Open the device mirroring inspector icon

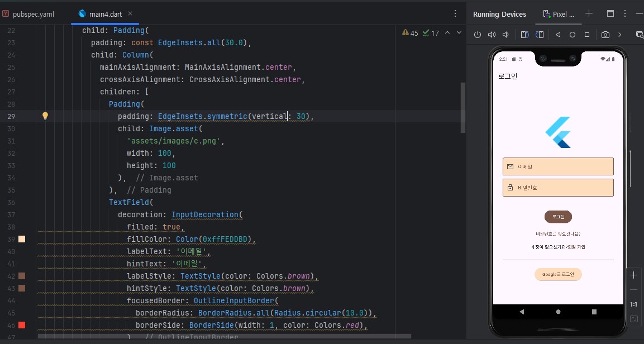(x=640, y=35)
